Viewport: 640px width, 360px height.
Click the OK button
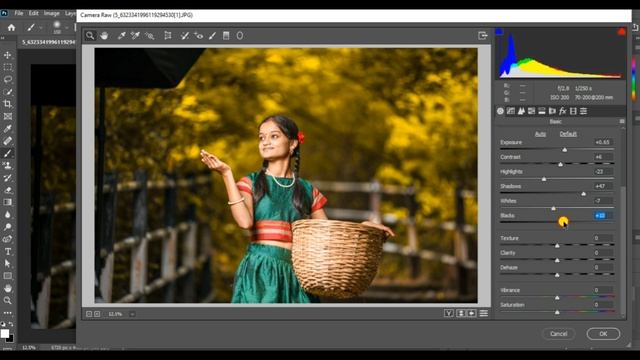tap(603, 334)
